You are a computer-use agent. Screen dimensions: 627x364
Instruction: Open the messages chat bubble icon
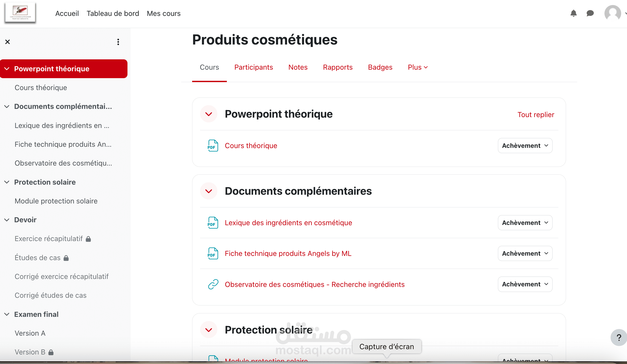click(x=590, y=13)
